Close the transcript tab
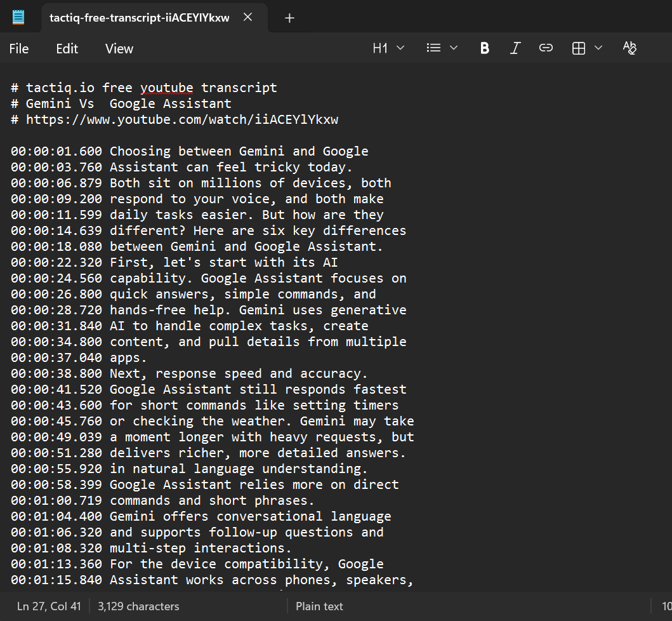Viewport: 672px width, 621px height. 247,18
